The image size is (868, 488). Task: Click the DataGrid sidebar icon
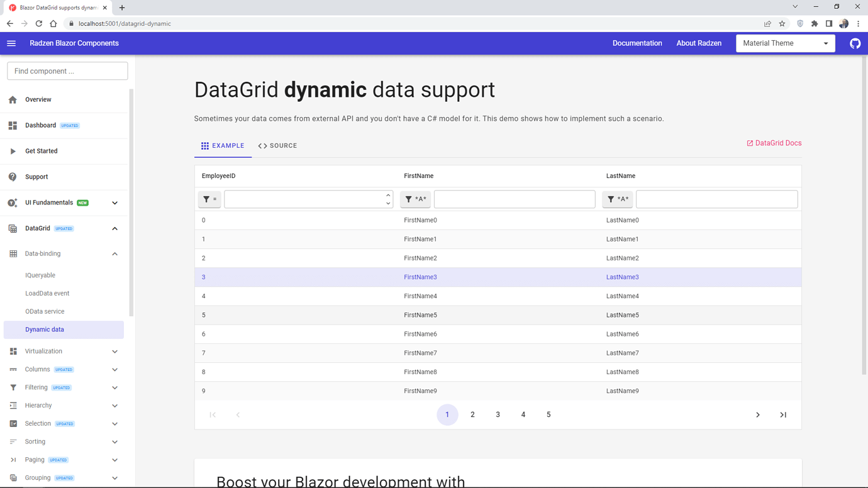[x=13, y=229]
